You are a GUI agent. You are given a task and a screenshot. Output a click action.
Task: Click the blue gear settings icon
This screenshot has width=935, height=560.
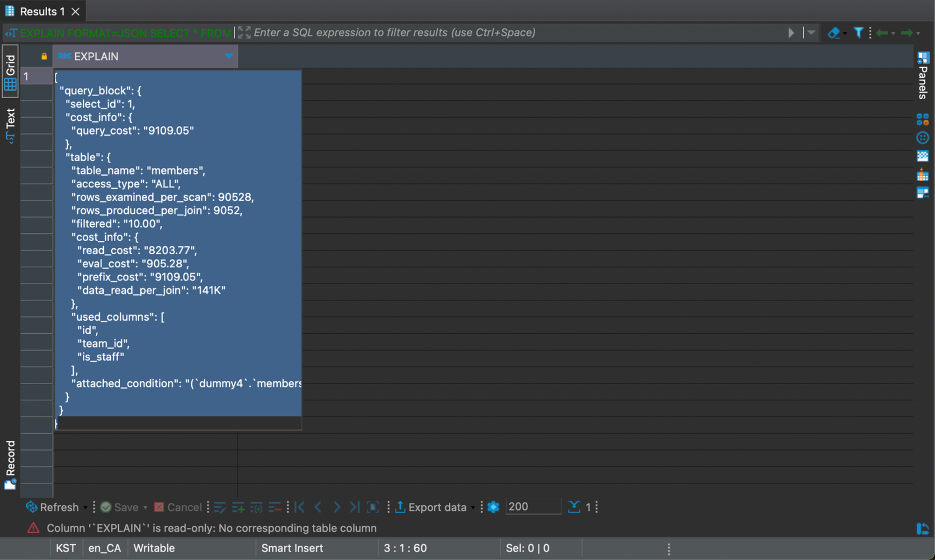point(493,507)
